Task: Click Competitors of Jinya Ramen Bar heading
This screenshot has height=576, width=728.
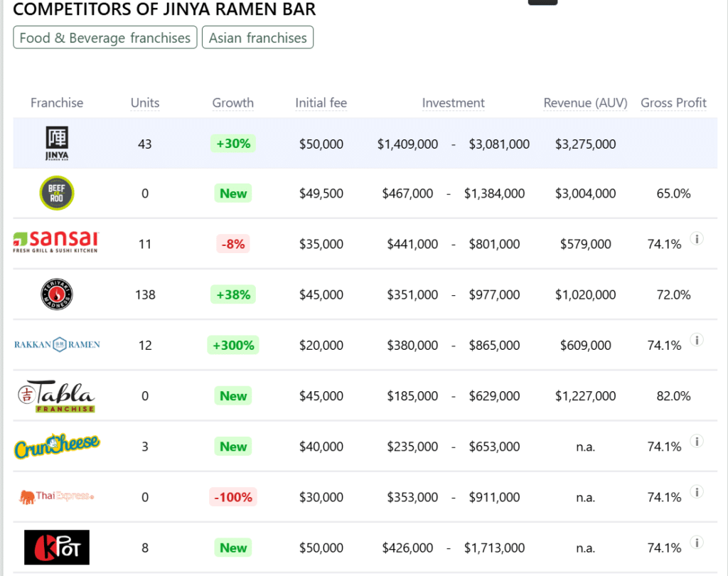Action: tap(164, 9)
